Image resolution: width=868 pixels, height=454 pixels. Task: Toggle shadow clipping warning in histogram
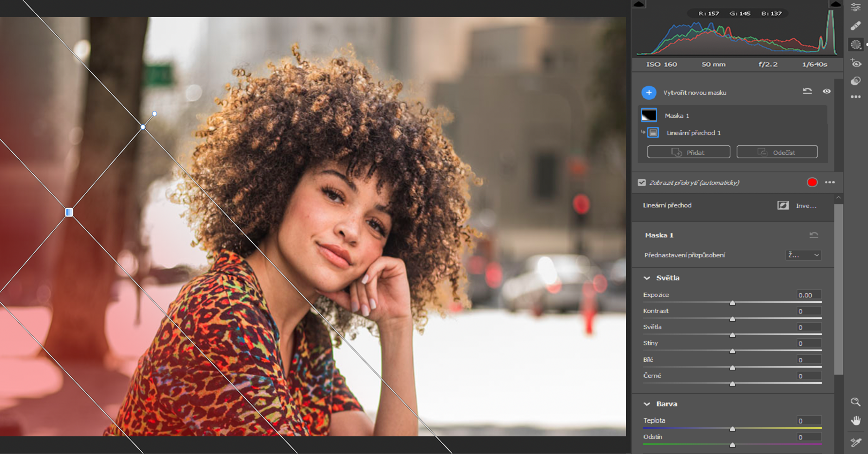coord(639,4)
